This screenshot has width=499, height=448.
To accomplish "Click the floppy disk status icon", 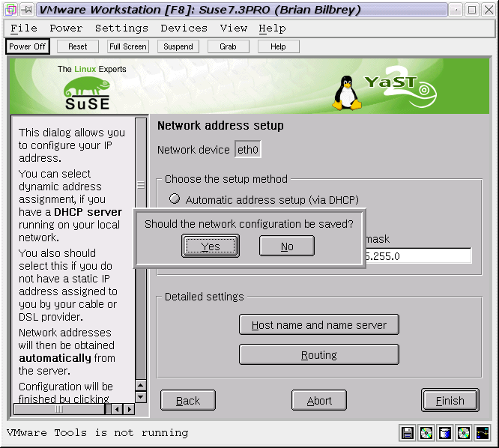I will click(408, 433).
